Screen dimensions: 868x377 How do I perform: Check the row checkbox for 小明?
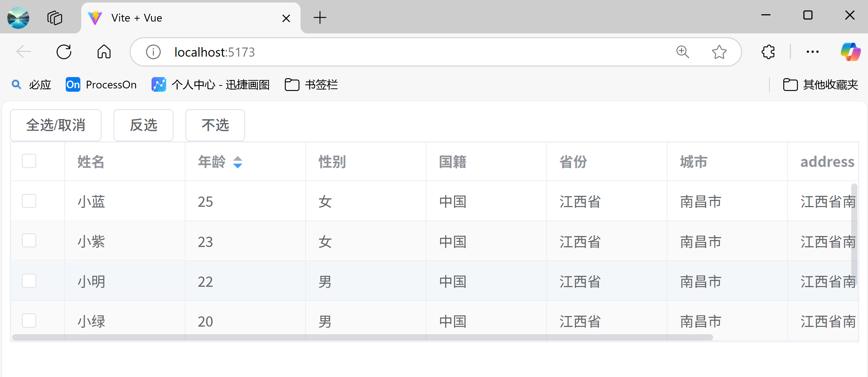29,281
